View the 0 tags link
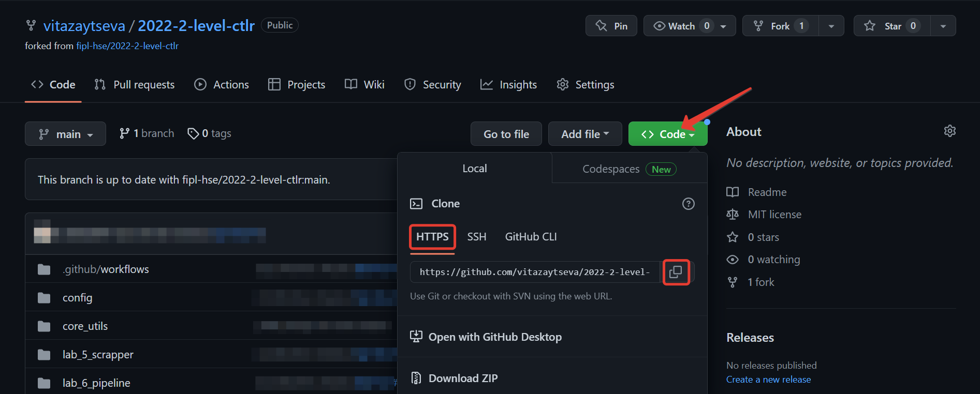980x394 pixels. tap(209, 133)
